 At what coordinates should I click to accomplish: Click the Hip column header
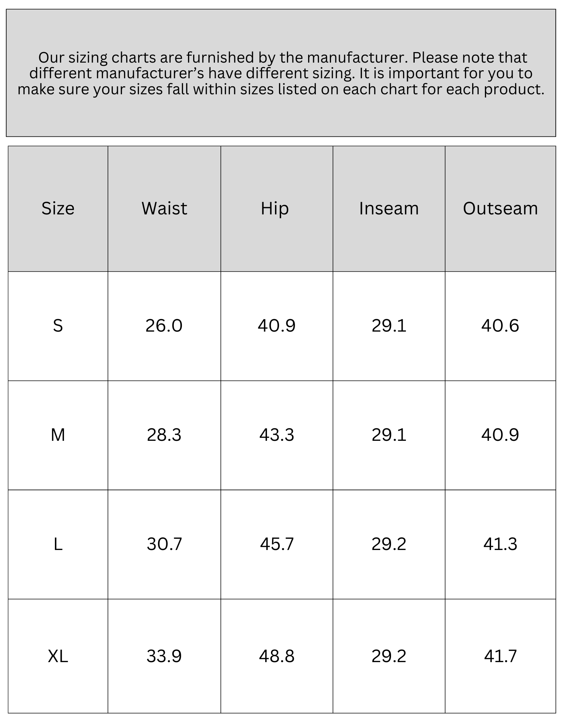275,209
